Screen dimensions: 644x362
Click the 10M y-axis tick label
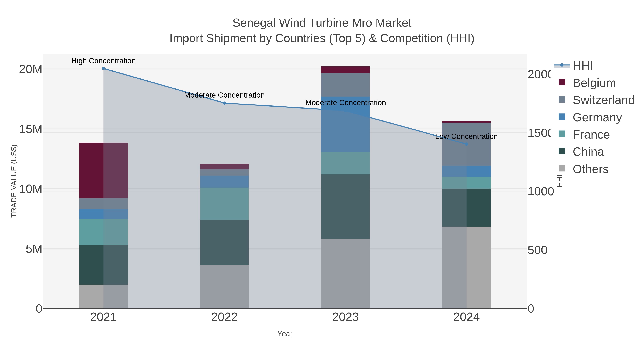point(30,189)
